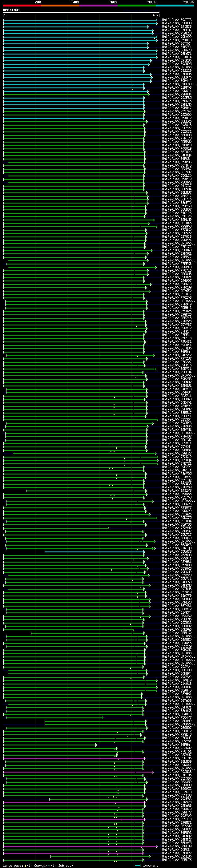Click the cyan 100% identity legend segment
Image resolution: width=197 pixels, height=868 pixels.
point(175,6)
